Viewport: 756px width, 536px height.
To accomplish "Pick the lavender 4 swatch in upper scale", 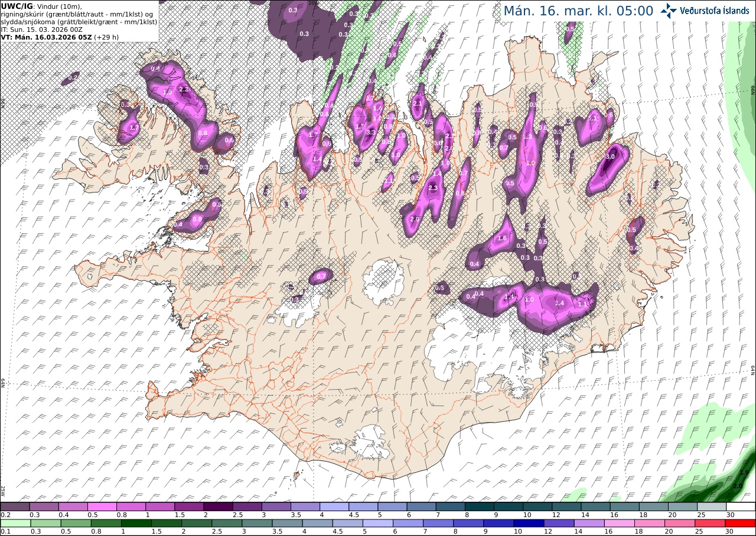I will (x=334, y=506).
